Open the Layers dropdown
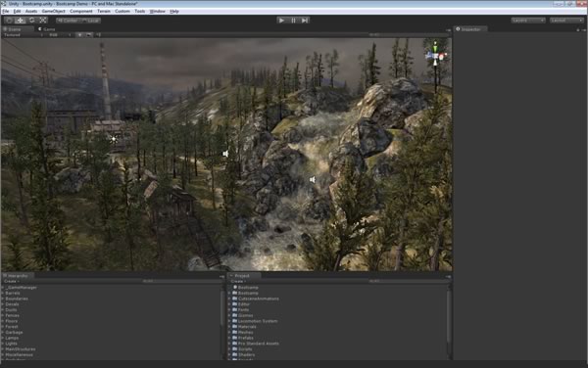This screenshot has width=588, height=368. (528, 21)
